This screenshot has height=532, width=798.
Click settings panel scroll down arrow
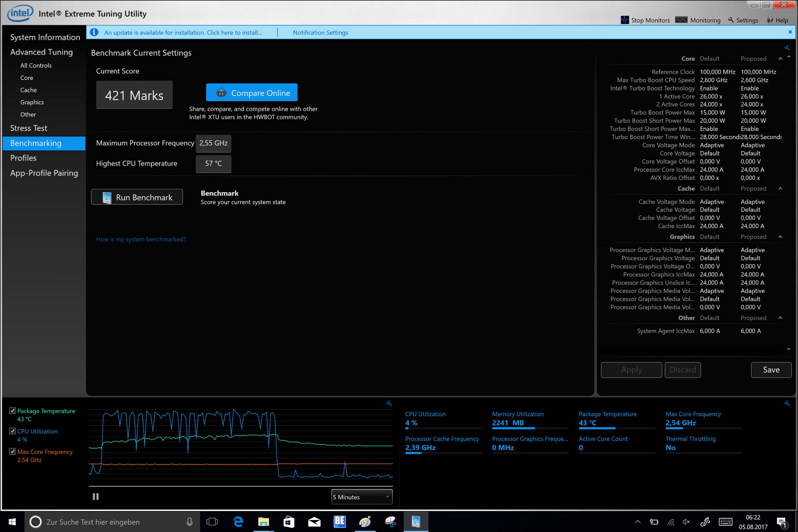[x=789, y=349]
